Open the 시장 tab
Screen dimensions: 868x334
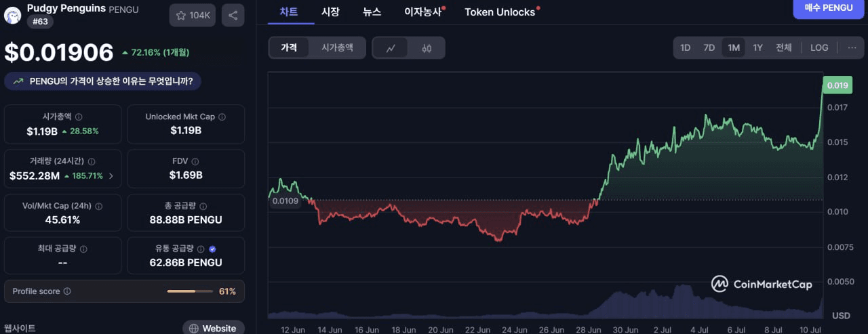[330, 12]
